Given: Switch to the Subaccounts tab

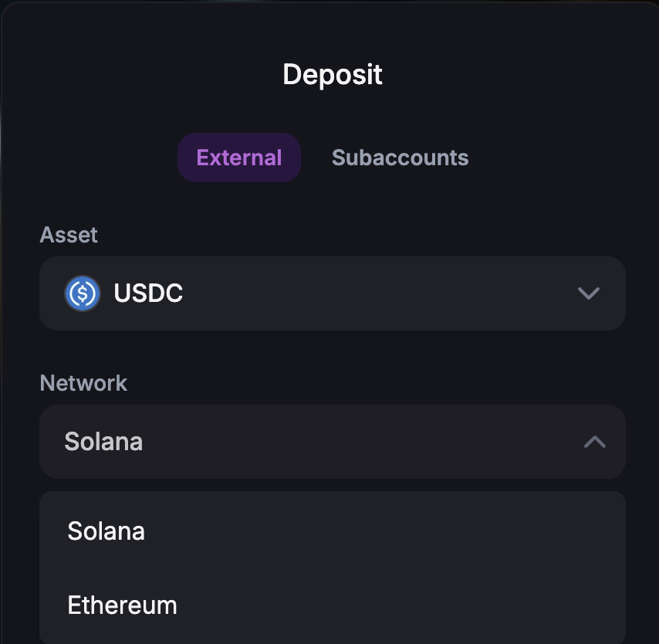Looking at the screenshot, I should coord(400,158).
